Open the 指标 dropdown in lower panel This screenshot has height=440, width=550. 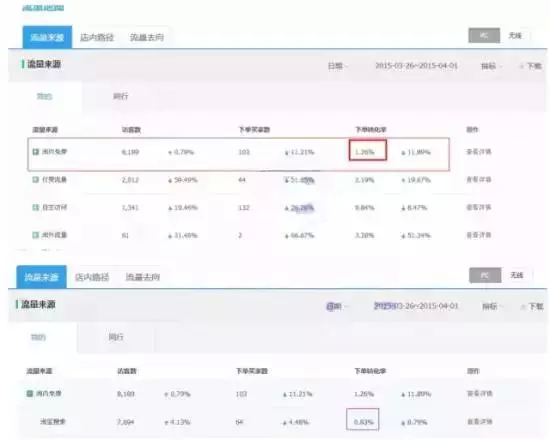click(492, 307)
